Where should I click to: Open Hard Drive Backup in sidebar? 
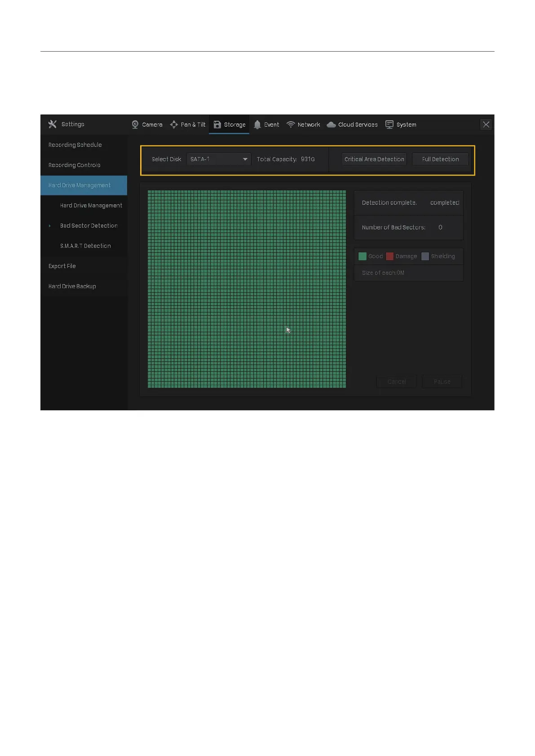pos(84,286)
